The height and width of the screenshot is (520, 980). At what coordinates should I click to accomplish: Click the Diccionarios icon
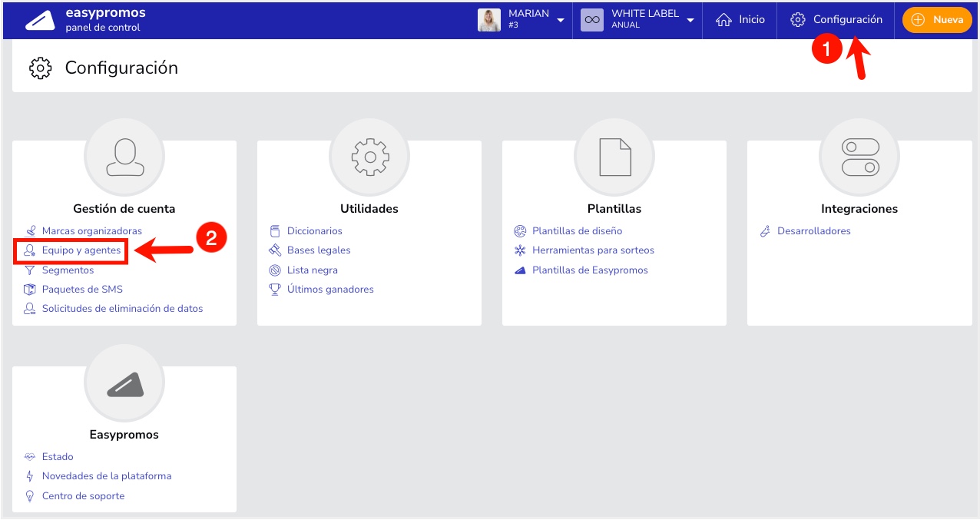[x=275, y=231]
